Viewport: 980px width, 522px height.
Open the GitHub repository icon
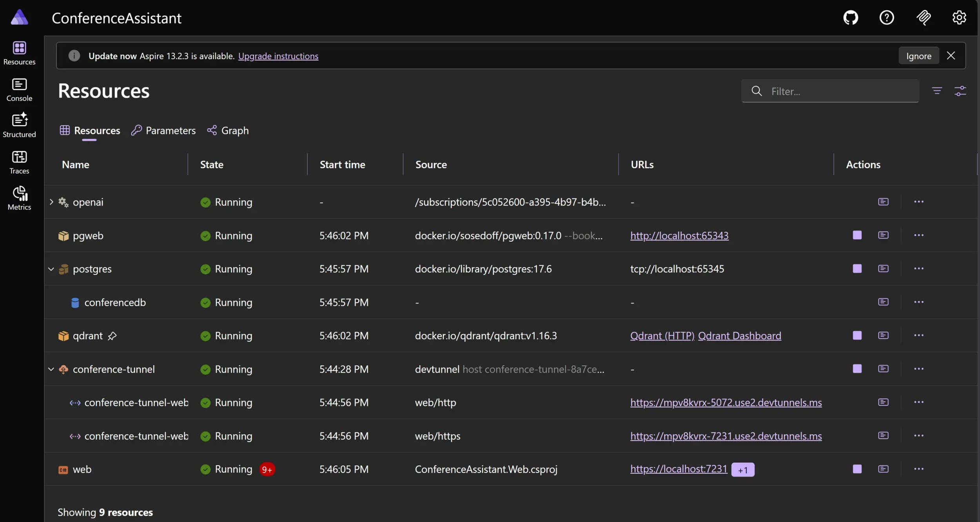(851, 18)
